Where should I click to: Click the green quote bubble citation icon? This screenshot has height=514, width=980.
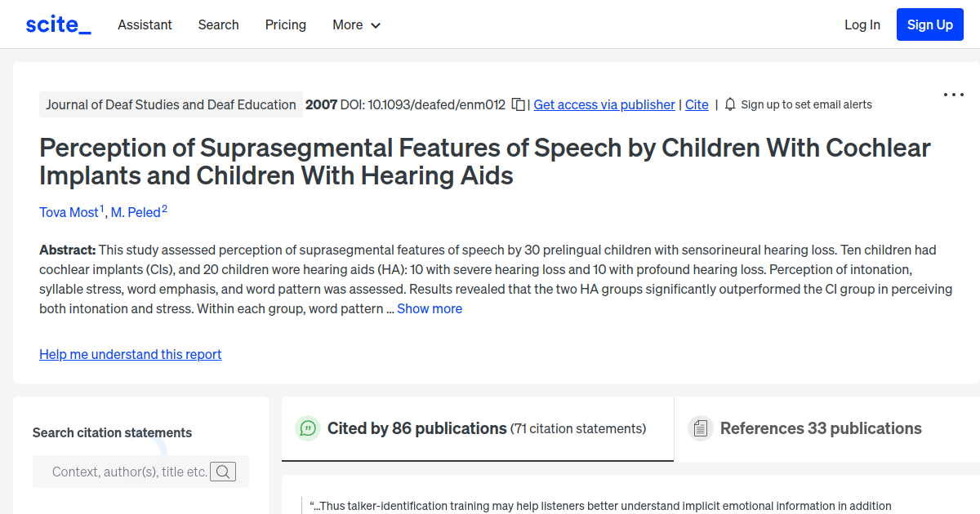coord(308,428)
